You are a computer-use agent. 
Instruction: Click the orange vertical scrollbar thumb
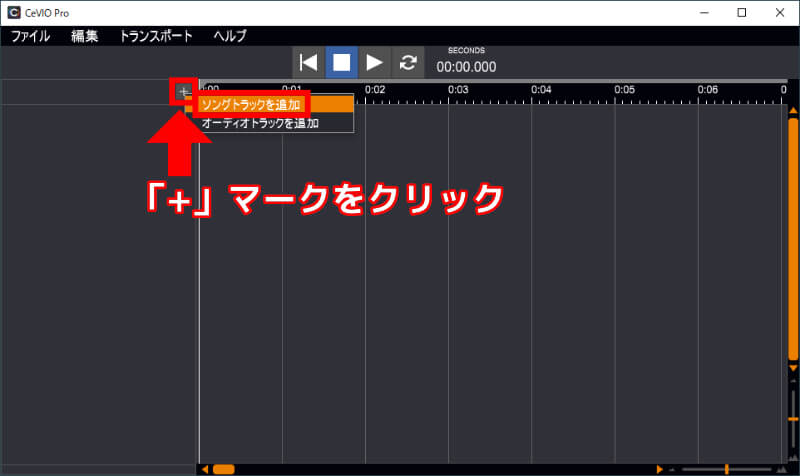coord(793,239)
